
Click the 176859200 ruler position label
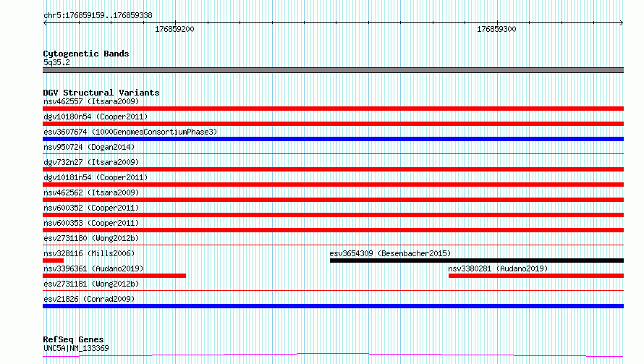[x=174, y=29]
